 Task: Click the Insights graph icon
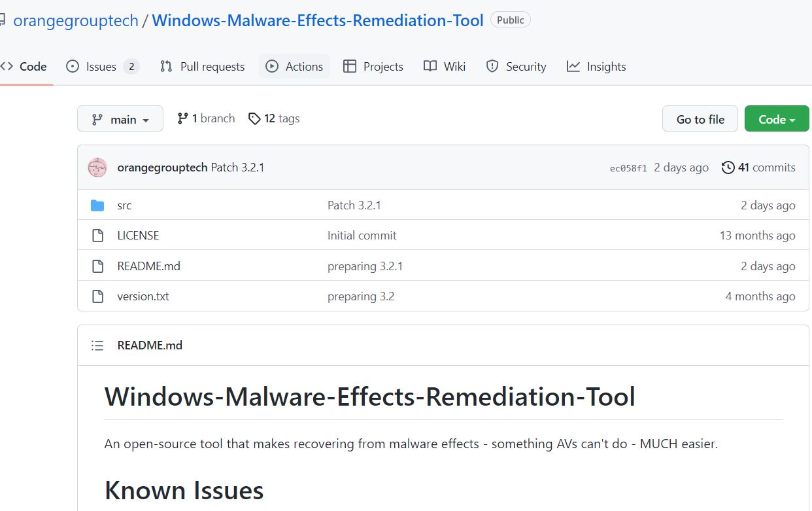(573, 66)
